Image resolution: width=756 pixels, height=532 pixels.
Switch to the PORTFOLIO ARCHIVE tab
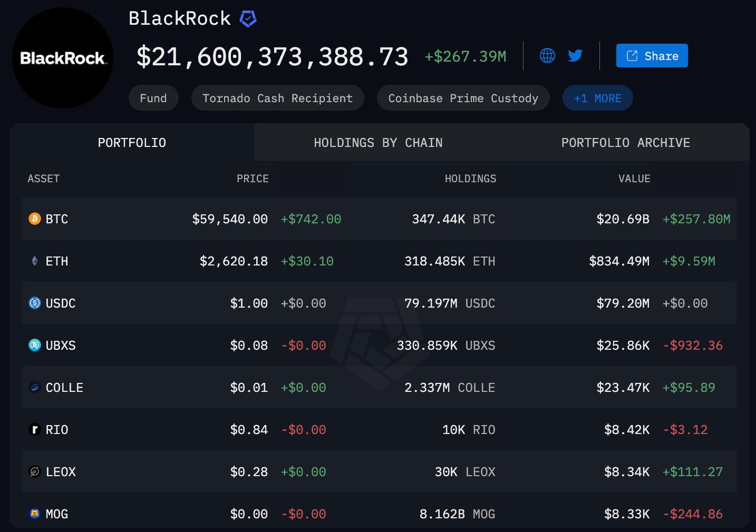[625, 143]
